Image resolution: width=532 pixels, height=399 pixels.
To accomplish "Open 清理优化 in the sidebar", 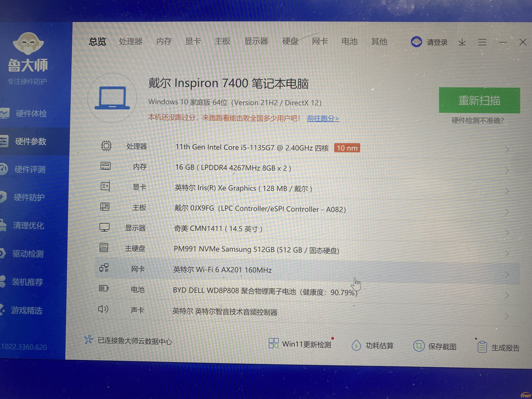I will point(28,226).
